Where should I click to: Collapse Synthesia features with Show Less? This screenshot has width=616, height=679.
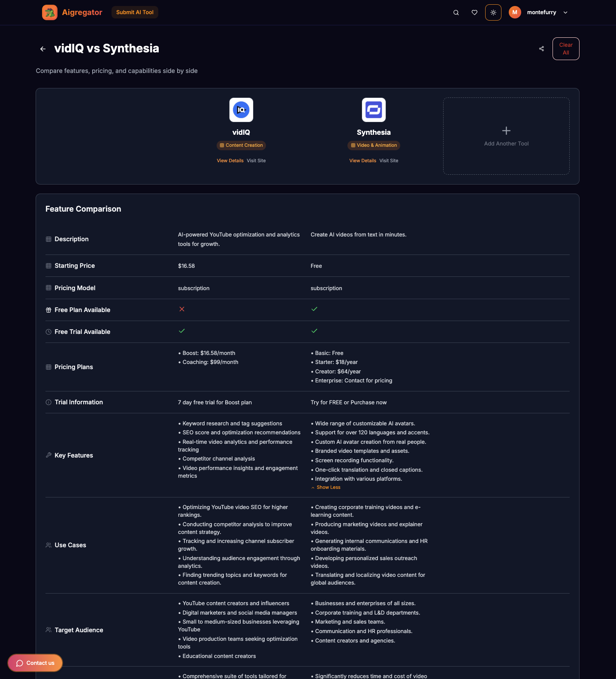click(x=326, y=488)
